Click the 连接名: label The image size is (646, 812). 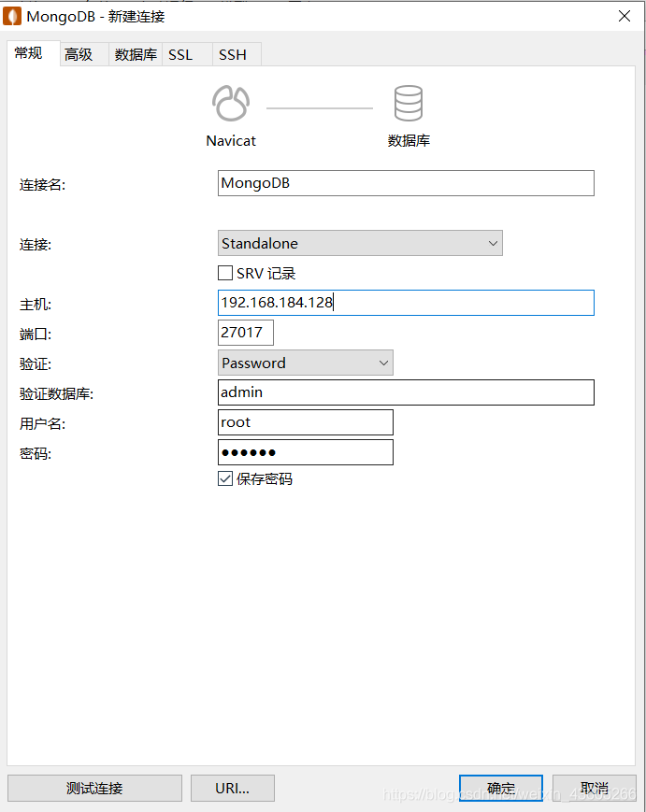42,185
